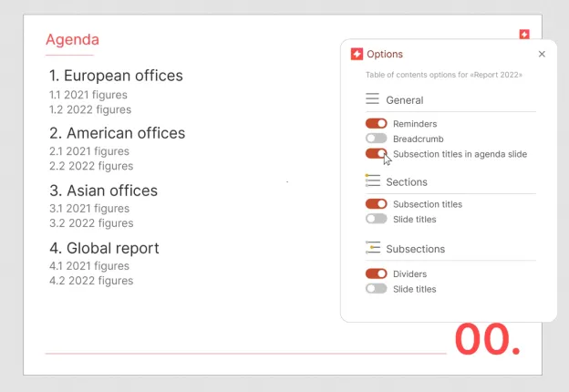
Task: Click '1.1 2021 figures' subsection
Action: click(x=88, y=95)
